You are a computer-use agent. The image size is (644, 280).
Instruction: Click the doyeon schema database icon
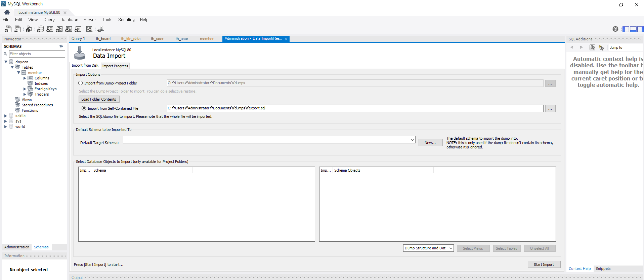[x=11, y=62]
